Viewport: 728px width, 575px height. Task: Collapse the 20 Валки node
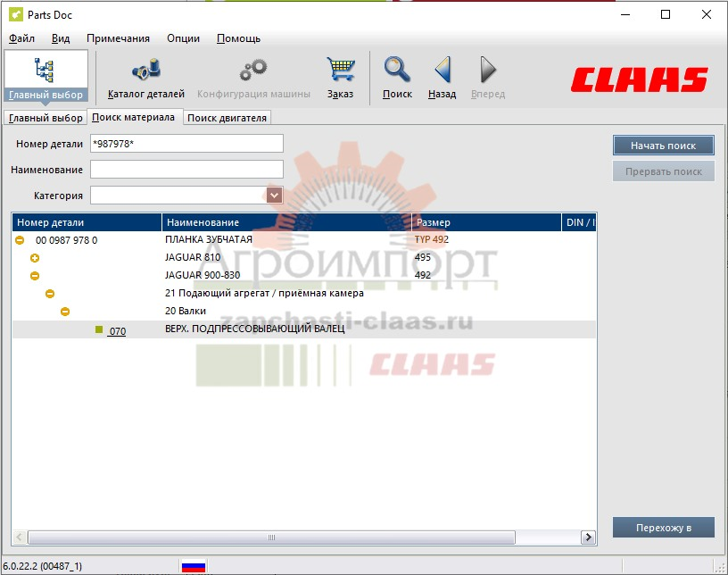[65, 312]
